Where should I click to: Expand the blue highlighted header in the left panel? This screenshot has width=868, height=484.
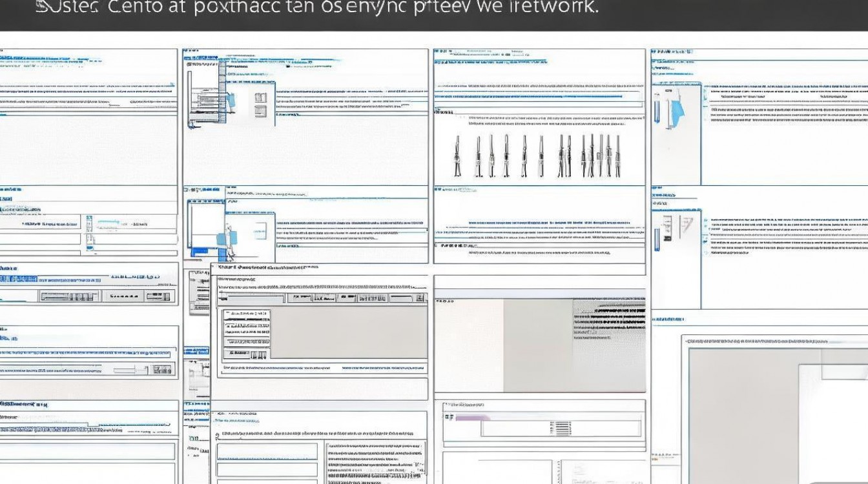click(19, 279)
